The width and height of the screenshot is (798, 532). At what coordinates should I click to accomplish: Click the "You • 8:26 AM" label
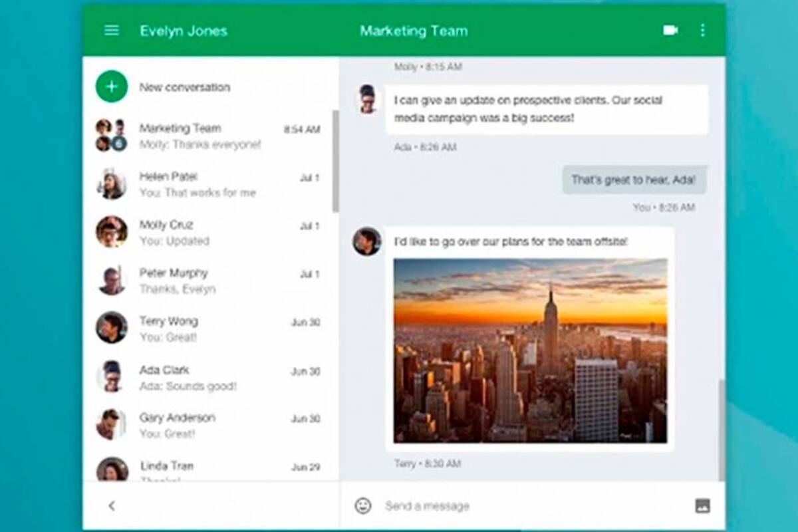point(664,207)
